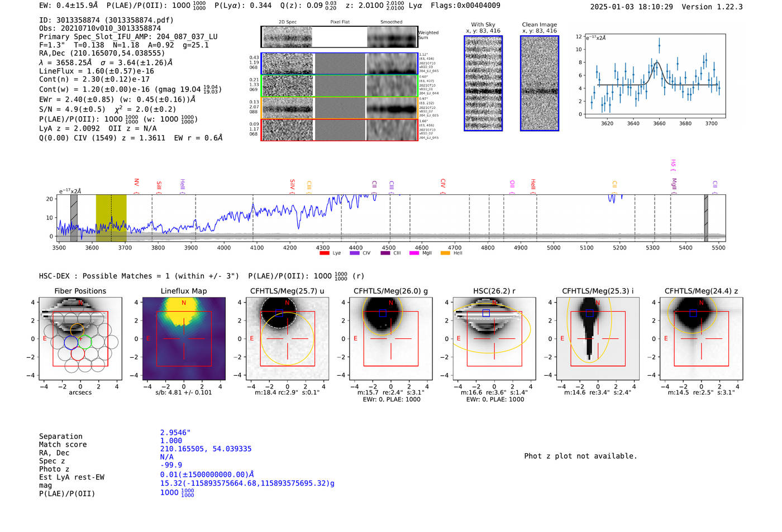Click the Separation value 2.9546"
This screenshot has width=782, height=532.
(175, 433)
